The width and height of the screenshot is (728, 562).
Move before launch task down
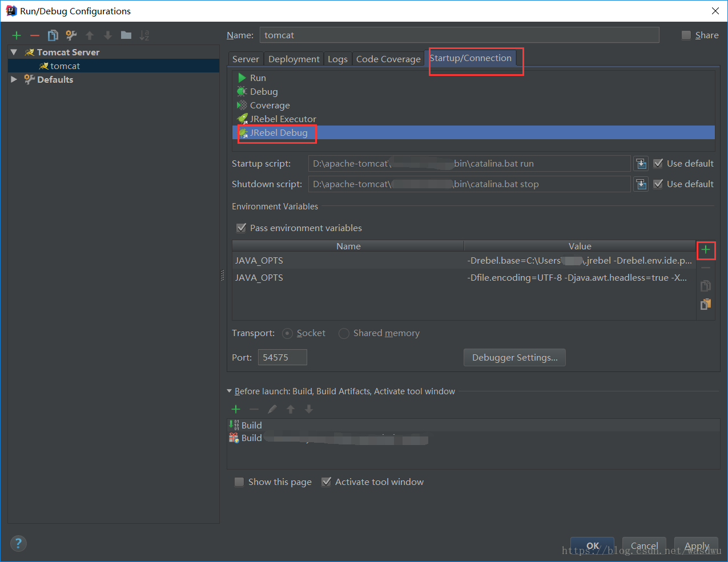coord(309,409)
